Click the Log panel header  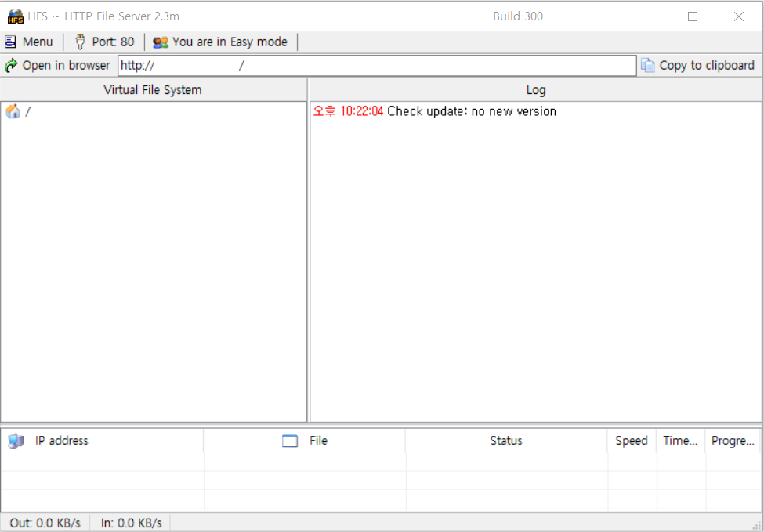pyautogui.click(x=535, y=89)
